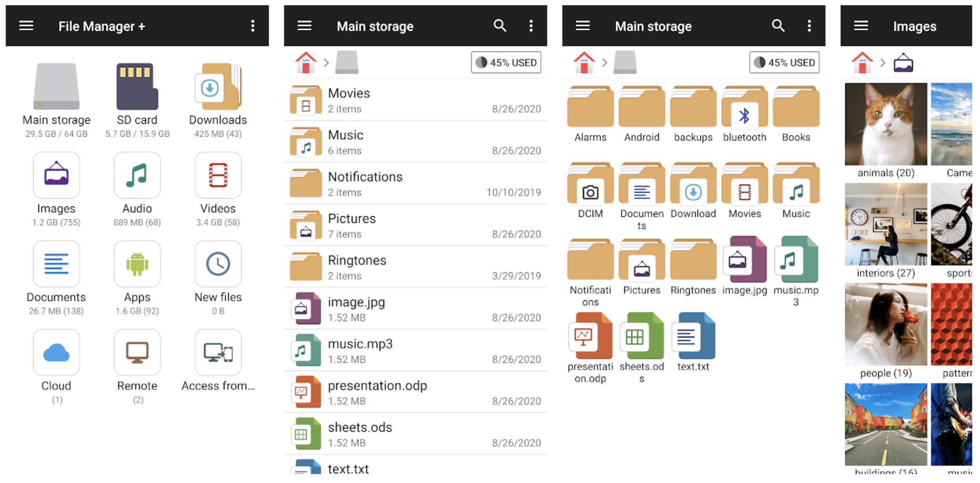Expand the breadcrumb storage chevron
This screenshot has width=980, height=483.
click(326, 62)
